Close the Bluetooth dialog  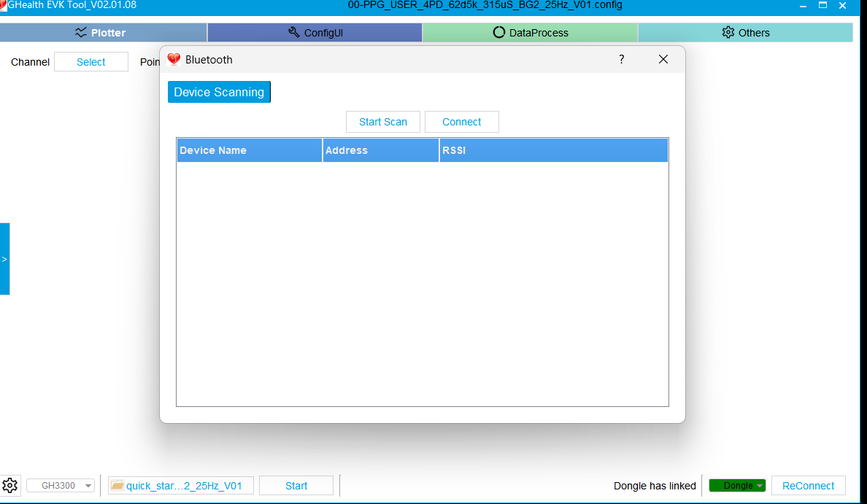click(663, 60)
